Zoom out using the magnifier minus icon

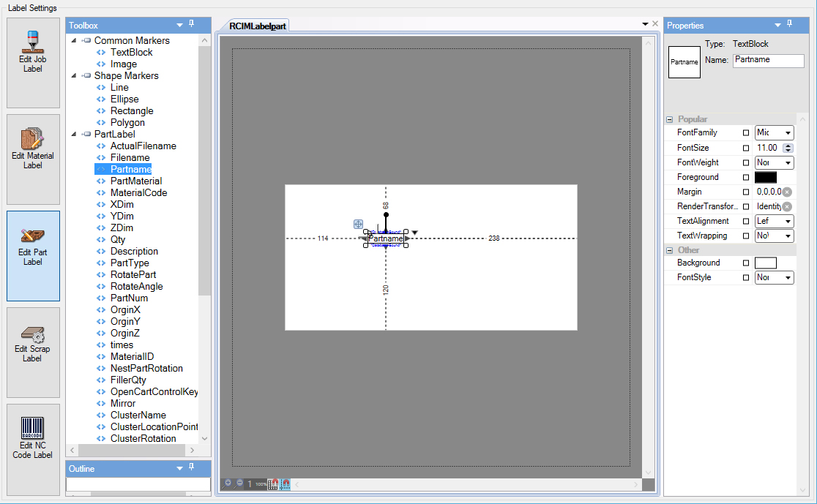coord(239,484)
